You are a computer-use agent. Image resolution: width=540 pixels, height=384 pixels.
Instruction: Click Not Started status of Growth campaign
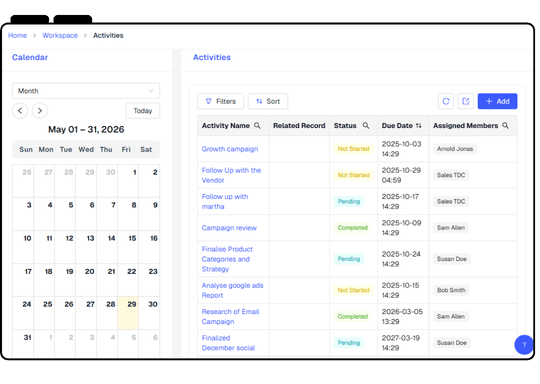[353, 149]
